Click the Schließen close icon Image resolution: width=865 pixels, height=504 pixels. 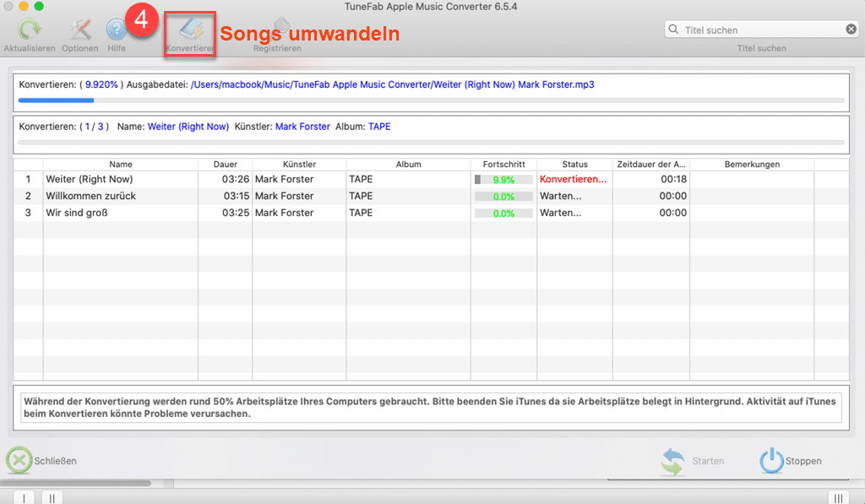[19, 460]
